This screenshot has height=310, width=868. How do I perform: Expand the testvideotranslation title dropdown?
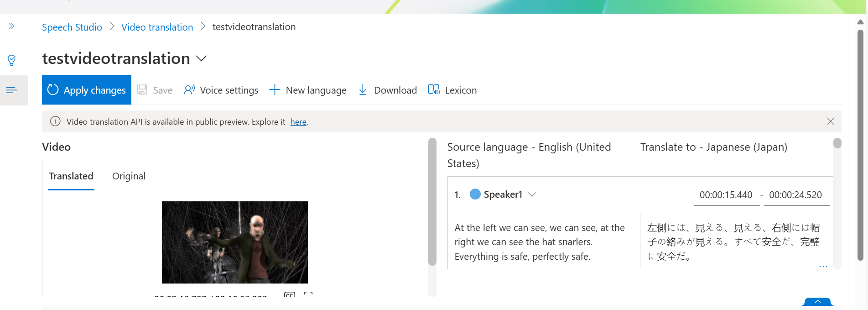pos(201,58)
